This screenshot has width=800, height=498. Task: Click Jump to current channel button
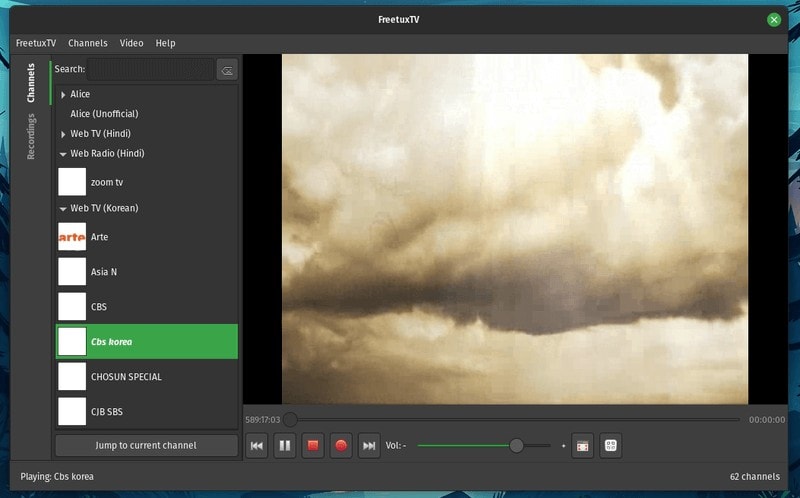(146, 445)
